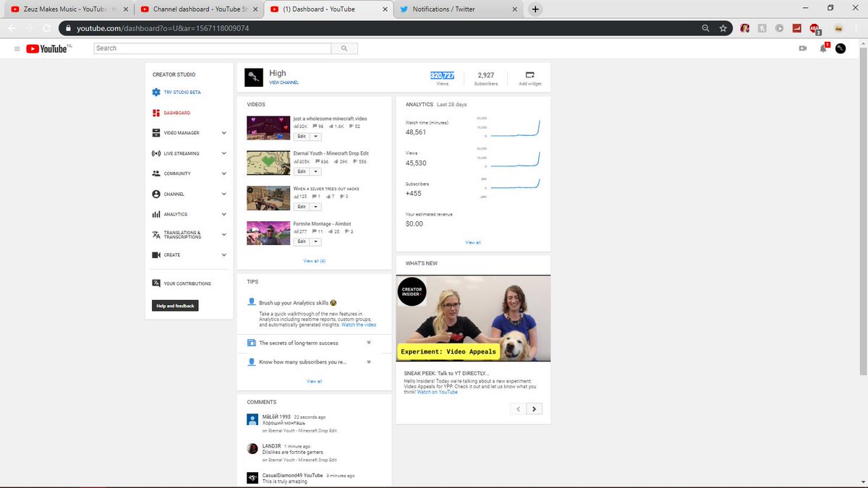Image resolution: width=868 pixels, height=488 pixels.
Task: Open Edit dropdown arrow for Eternal Youth video
Action: [316, 171]
